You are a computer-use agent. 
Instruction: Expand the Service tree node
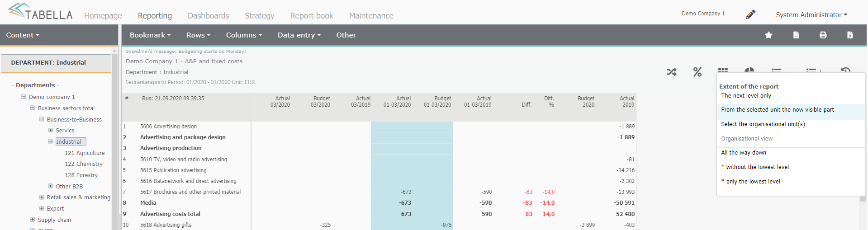click(51, 130)
